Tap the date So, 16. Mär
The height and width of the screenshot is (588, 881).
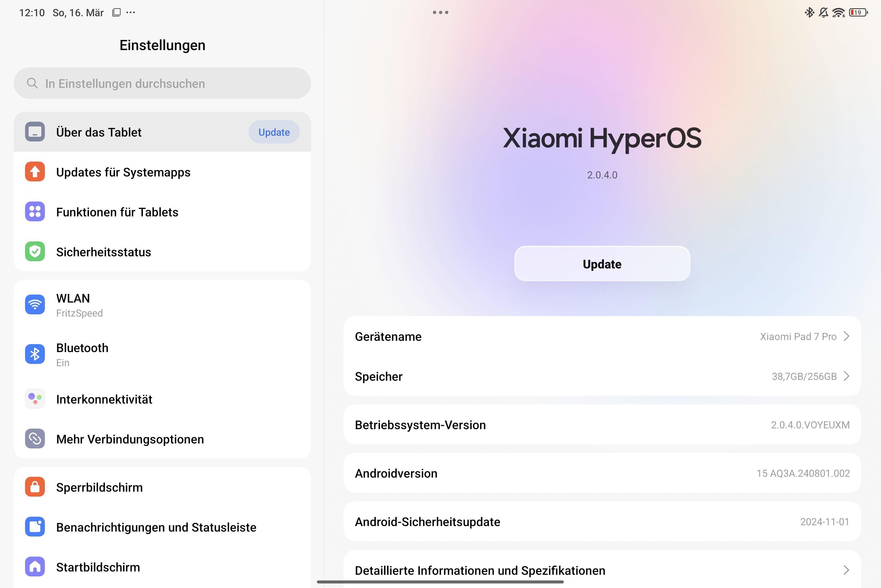point(78,13)
